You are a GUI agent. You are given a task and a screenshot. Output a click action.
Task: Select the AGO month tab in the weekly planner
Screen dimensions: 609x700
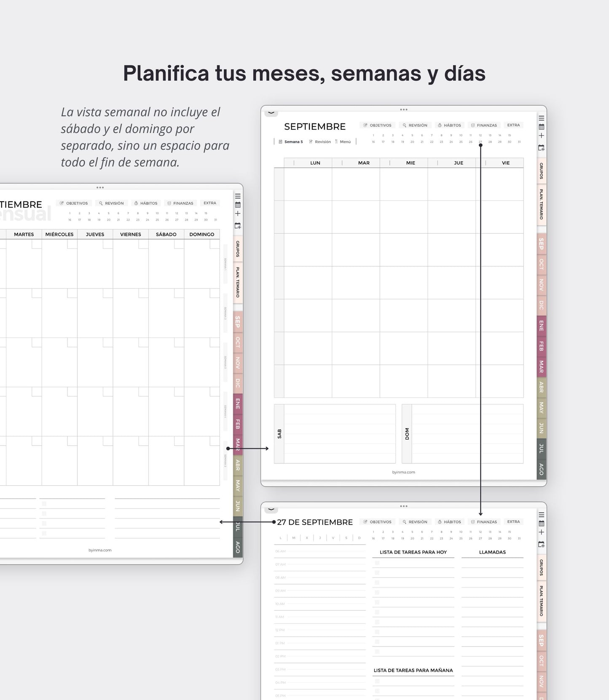pyautogui.click(x=542, y=469)
